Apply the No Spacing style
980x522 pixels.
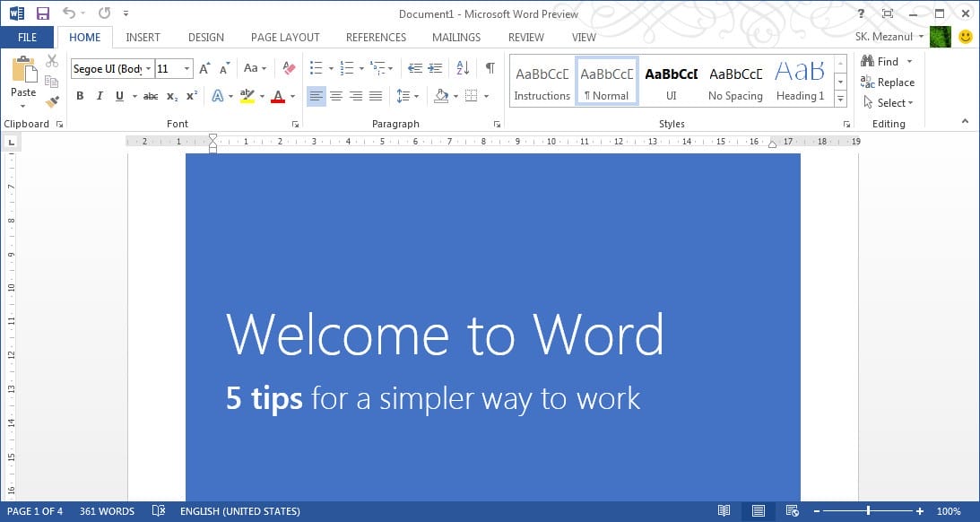(735, 81)
